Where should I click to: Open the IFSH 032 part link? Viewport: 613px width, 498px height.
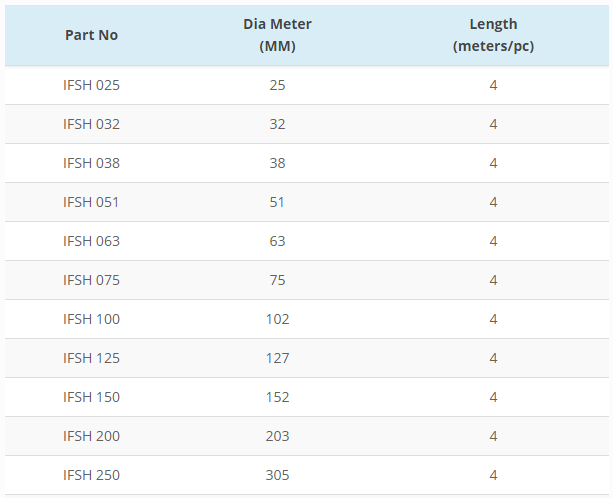[x=91, y=124]
